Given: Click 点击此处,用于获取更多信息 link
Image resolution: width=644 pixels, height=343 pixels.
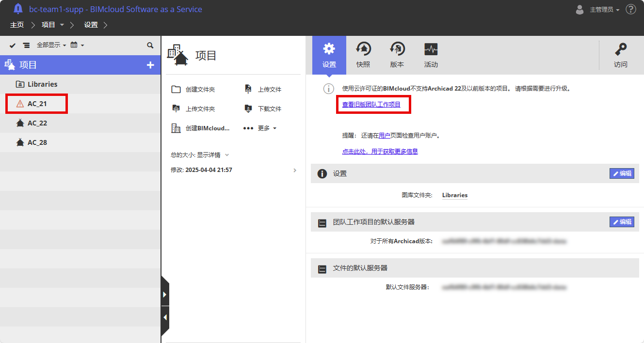Looking at the screenshot, I should click(380, 151).
